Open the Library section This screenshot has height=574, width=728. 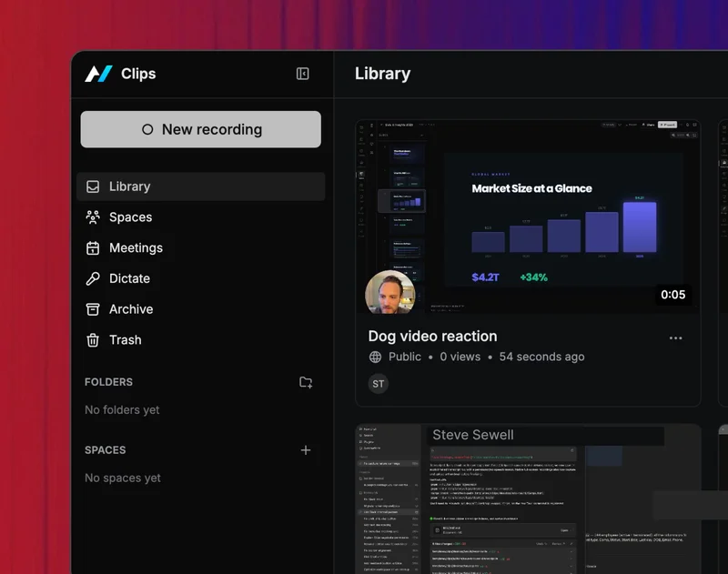pyautogui.click(x=200, y=186)
